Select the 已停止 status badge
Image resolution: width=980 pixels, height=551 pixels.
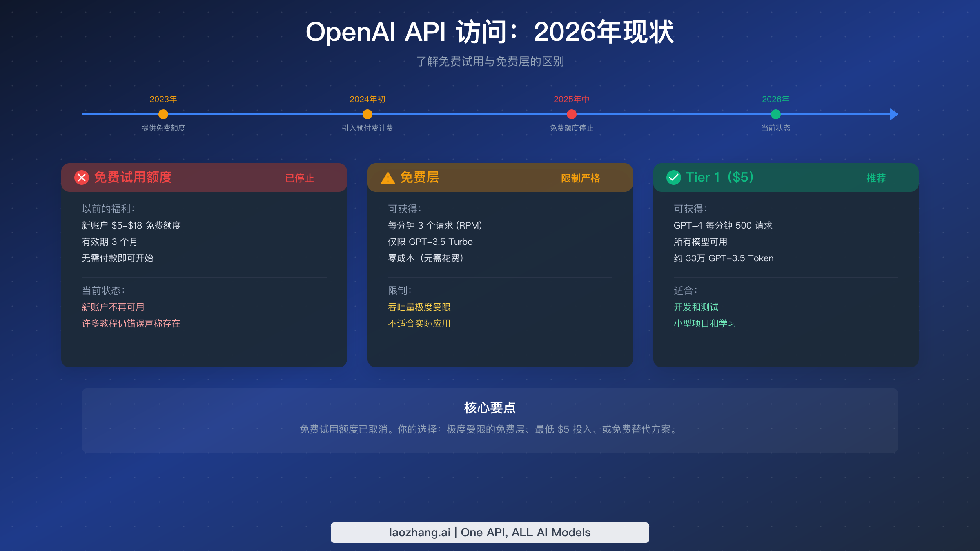click(x=300, y=178)
